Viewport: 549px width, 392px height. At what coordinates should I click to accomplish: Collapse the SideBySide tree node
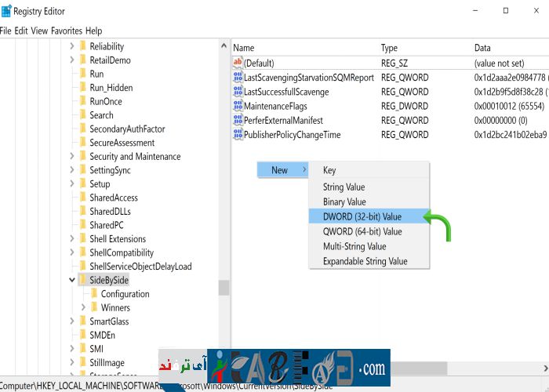pos(72,280)
